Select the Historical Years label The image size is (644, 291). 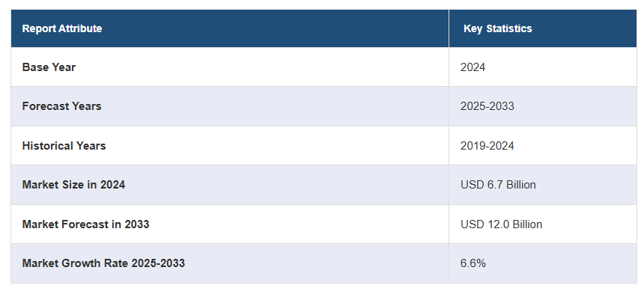pyautogui.click(x=64, y=146)
